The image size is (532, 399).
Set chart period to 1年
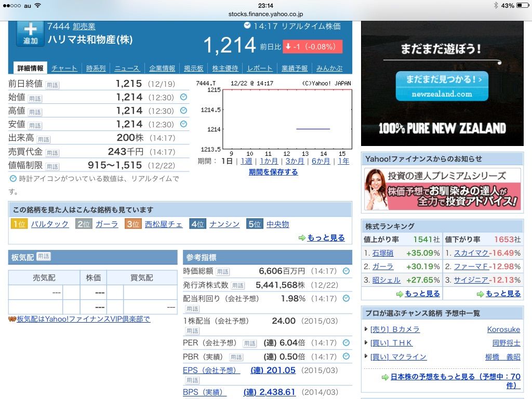tap(343, 161)
